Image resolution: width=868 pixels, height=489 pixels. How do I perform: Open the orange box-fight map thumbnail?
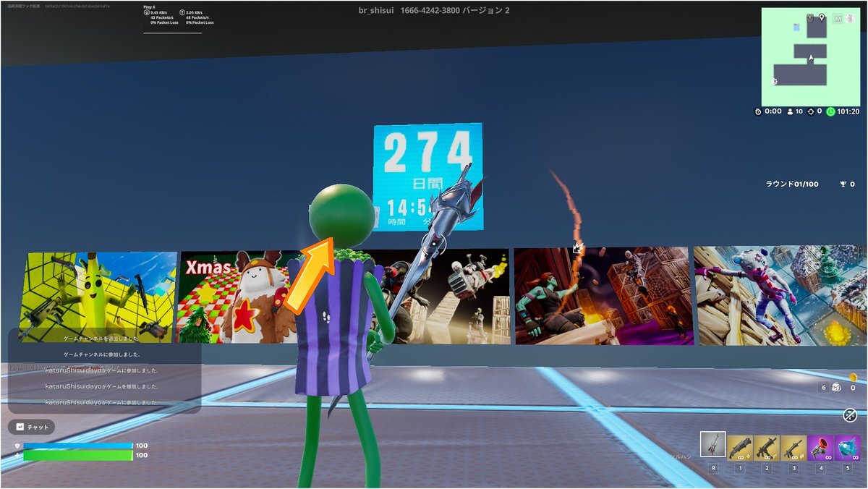[x=603, y=296]
